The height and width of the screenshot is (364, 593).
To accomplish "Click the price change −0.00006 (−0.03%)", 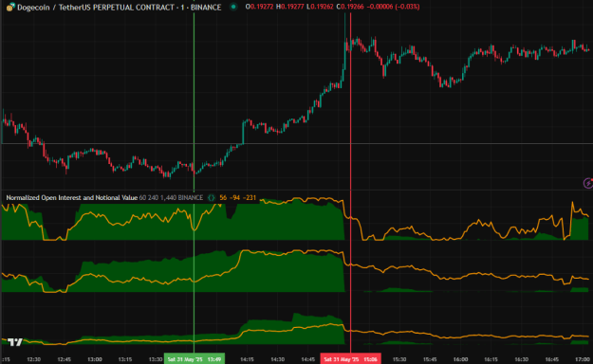I will click(x=394, y=7).
